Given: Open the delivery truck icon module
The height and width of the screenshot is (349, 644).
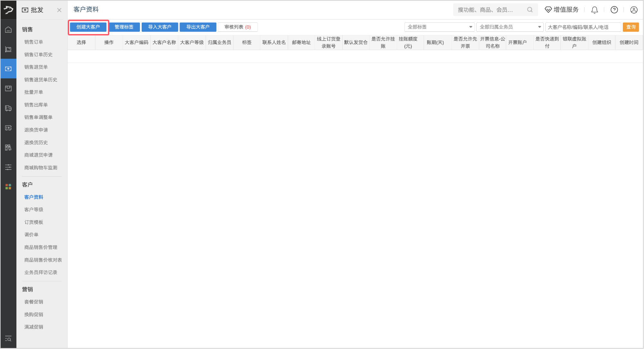Looking at the screenshot, I should pos(8,108).
